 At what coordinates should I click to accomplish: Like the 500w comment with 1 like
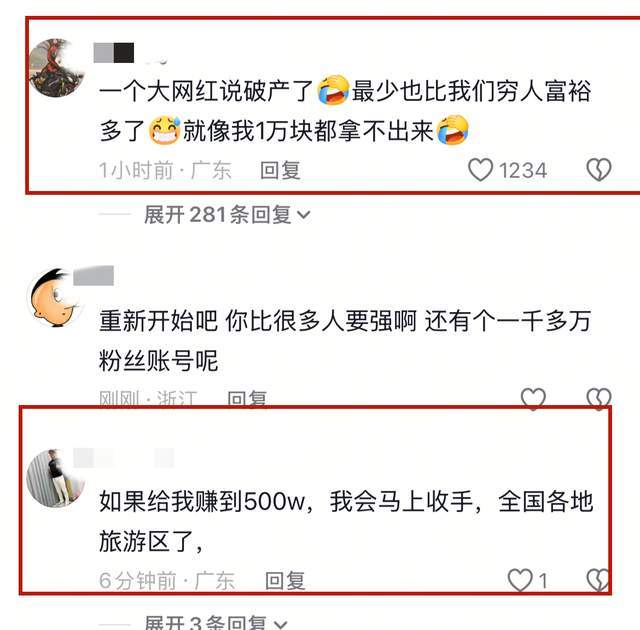pyautogui.click(x=520, y=580)
